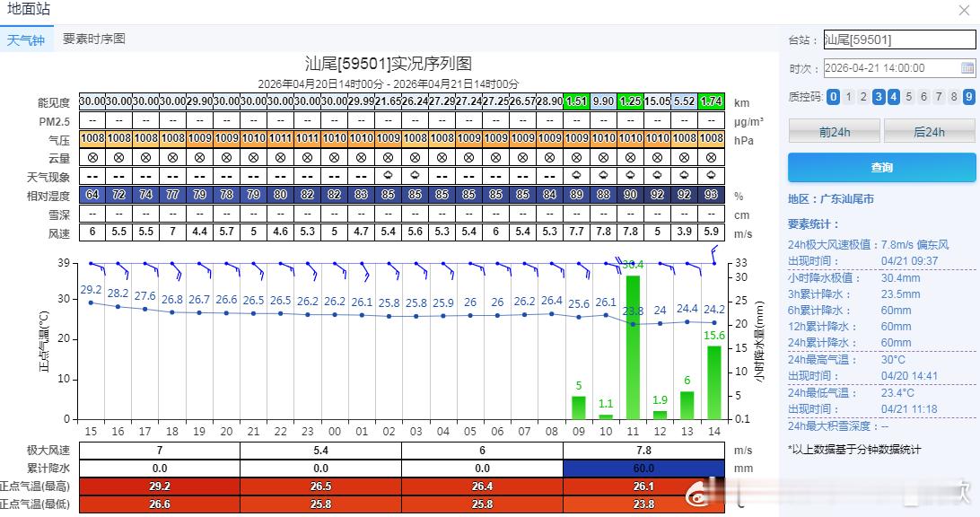Screen dimensions: 980x517
Task: Click the tallest rain bar at hour 11
Action: coord(633,347)
